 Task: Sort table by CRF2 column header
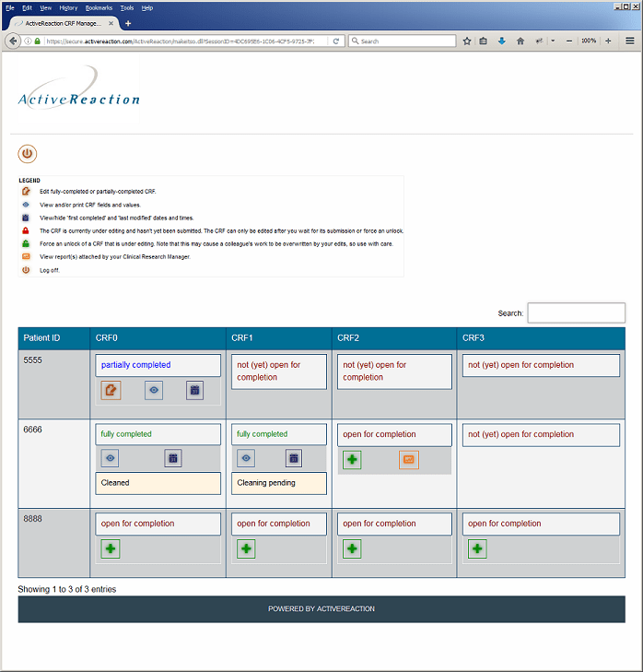tap(394, 338)
